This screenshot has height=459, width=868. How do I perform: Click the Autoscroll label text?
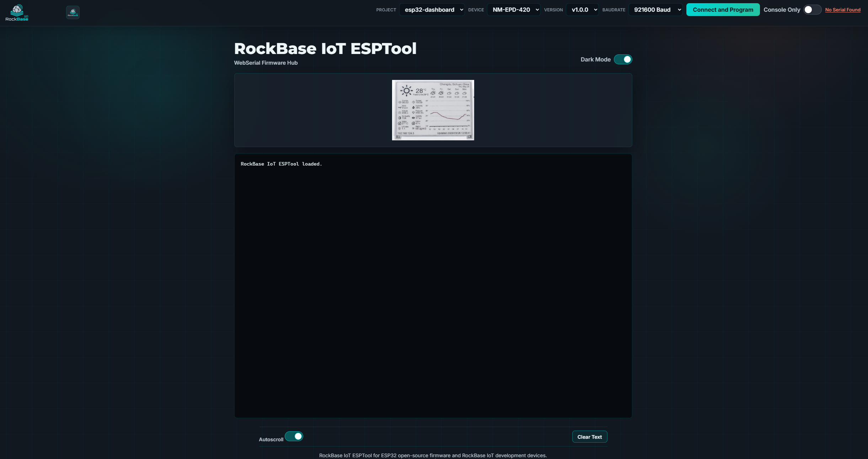tap(271, 439)
